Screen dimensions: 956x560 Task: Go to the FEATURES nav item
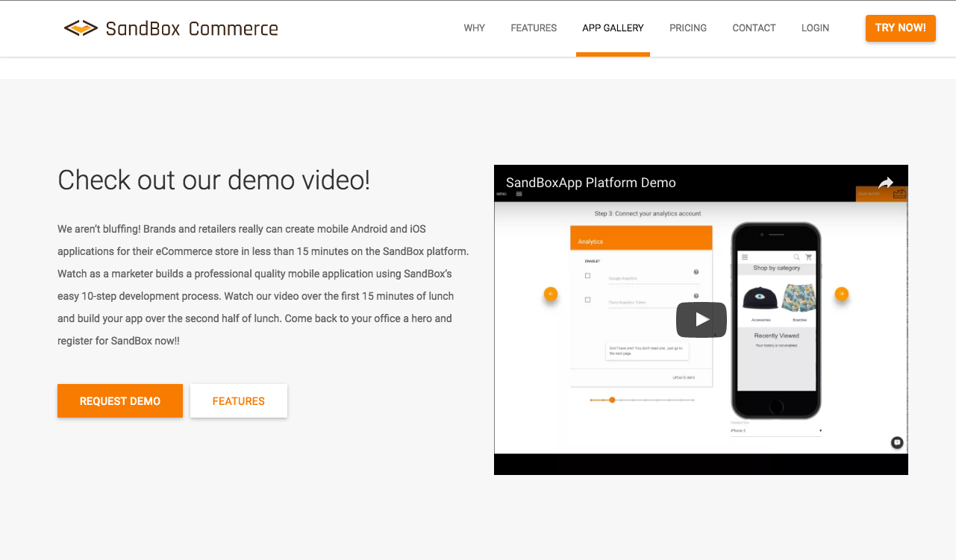[x=534, y=28]
